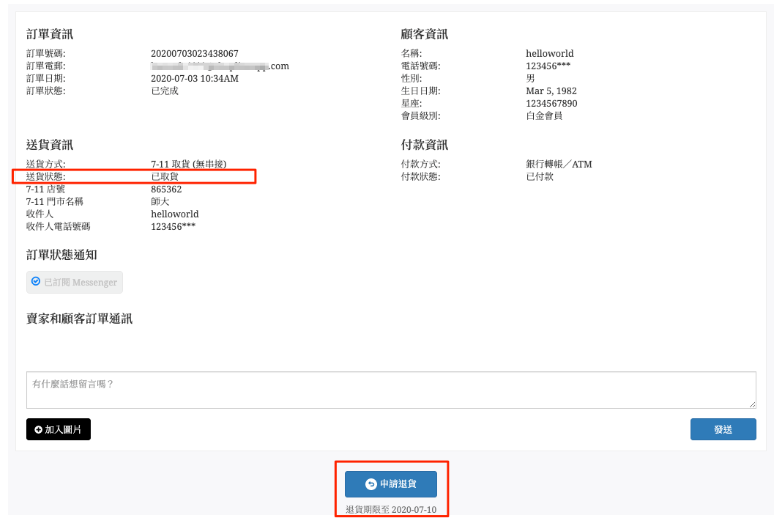Click return deadline text 退貨期限至 2020-07-10
Viewport: 782px width, 527px height.
(x=391, y=510)
